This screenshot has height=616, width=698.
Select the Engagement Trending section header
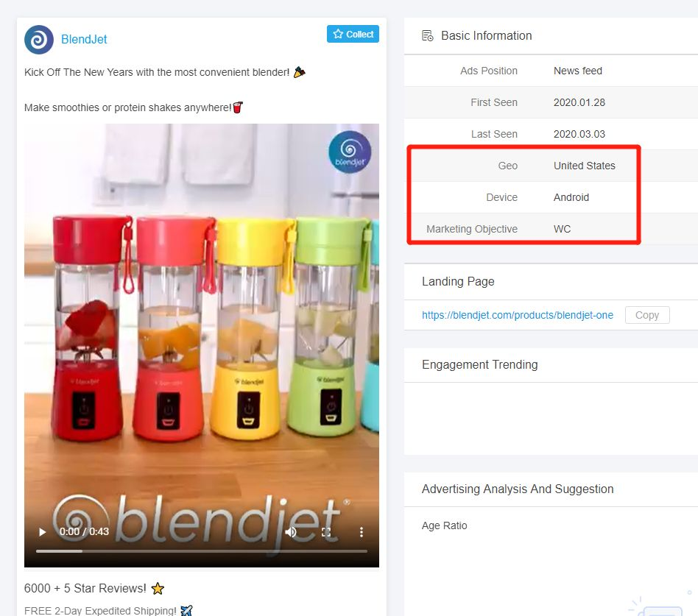point(479,364)
